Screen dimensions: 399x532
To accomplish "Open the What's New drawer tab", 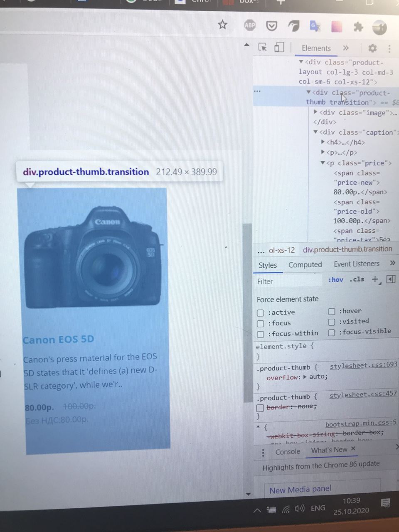I will coord(329,450).
